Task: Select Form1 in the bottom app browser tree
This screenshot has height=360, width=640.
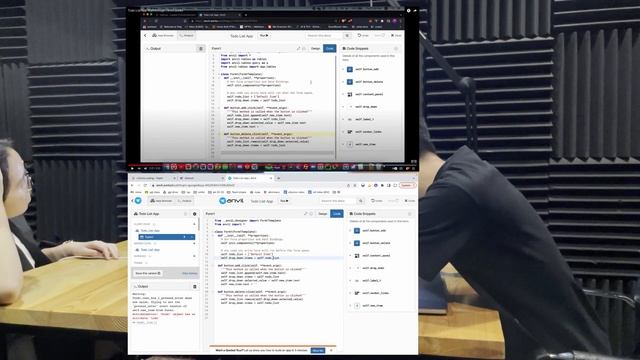Action: tap(167, 237)
